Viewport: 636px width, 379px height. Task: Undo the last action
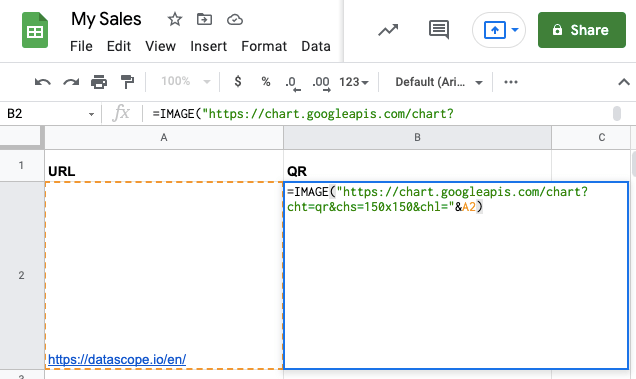43,82
